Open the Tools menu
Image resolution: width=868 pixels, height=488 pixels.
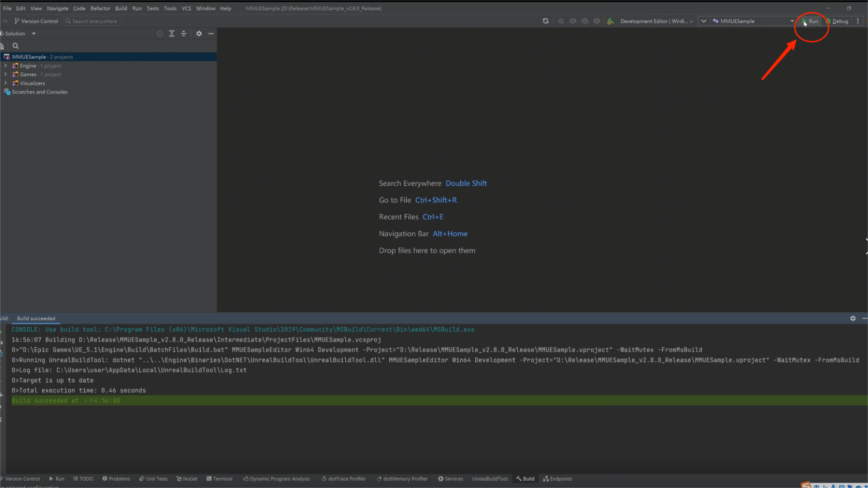click(170, 8)
